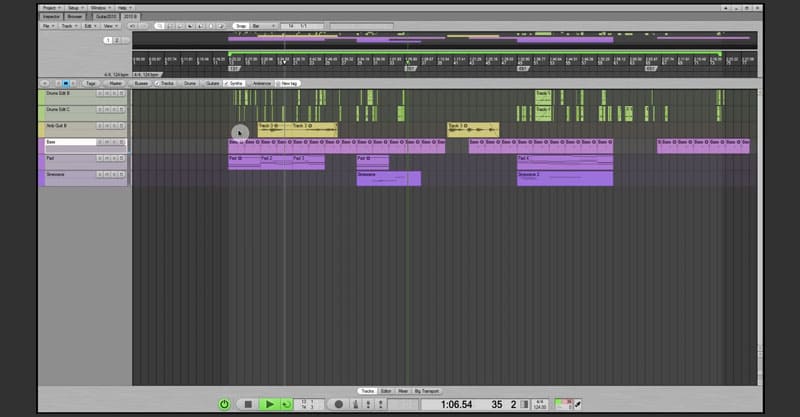
Task: Click the level meter in transport bar
Action: pyautogui.click(x=566, y=404)
